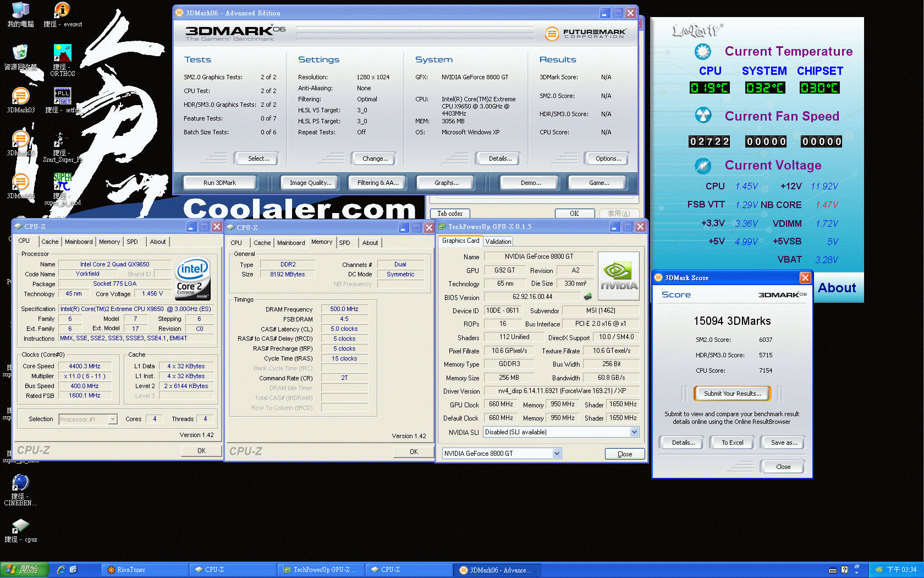The width and height of the screenshot is (924, 578).
Task: Click the DRAM Frequency 500.0 MHz field
Action: tap(344, 309)
